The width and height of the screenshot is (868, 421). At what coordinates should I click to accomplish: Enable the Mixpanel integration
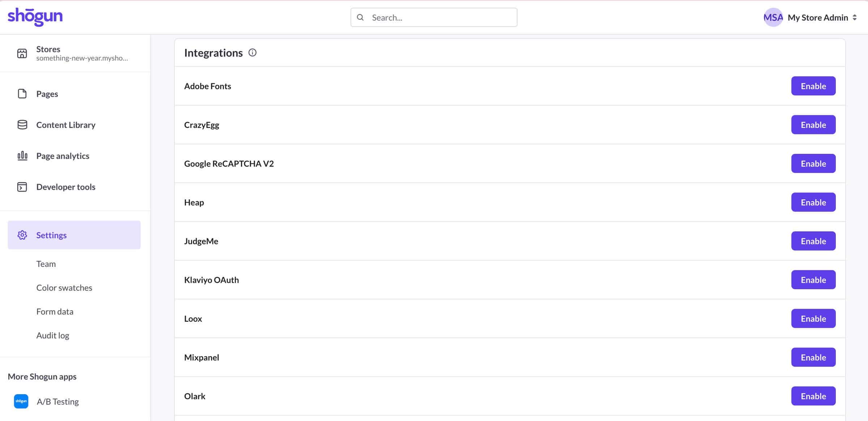coord(813,357)
